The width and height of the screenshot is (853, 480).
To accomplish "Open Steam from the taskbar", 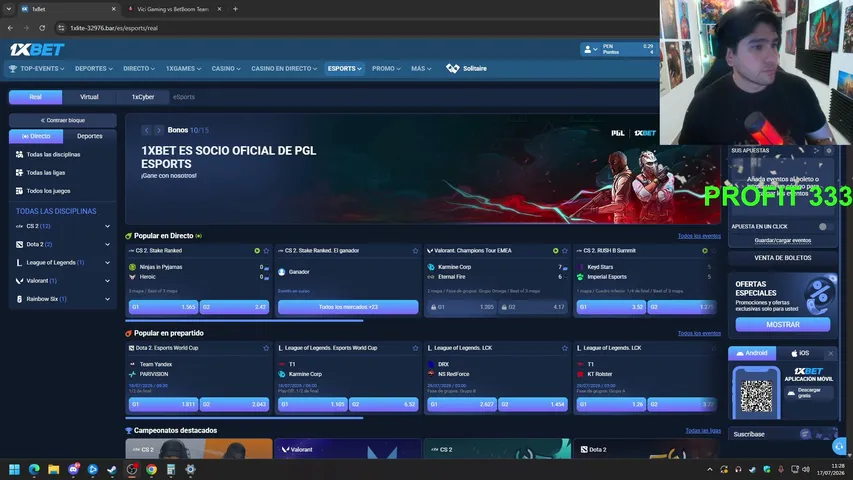I will (112, 469).
